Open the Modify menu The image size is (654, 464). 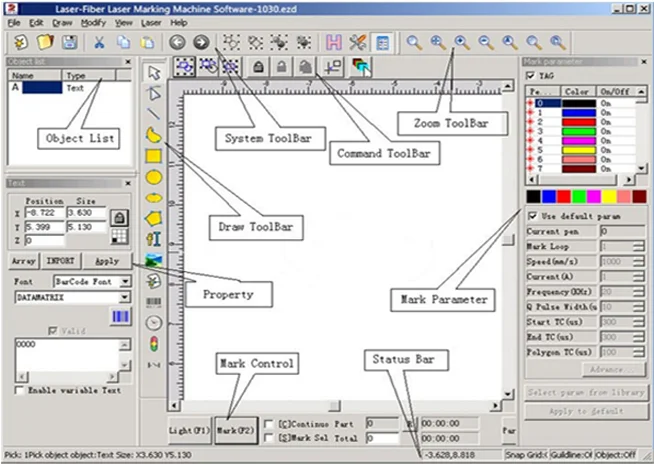pos(93,21)
